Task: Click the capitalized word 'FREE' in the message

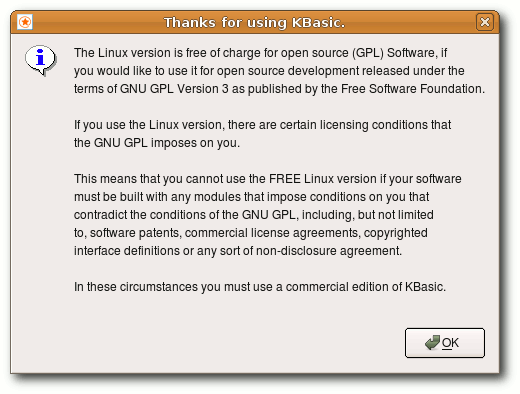Action: point(285,179)
